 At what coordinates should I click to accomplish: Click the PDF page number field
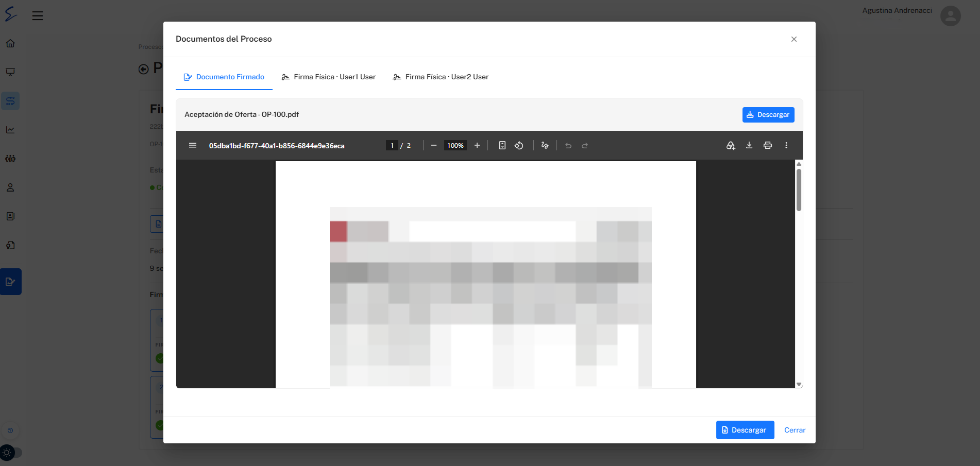(x=392, y=146)
